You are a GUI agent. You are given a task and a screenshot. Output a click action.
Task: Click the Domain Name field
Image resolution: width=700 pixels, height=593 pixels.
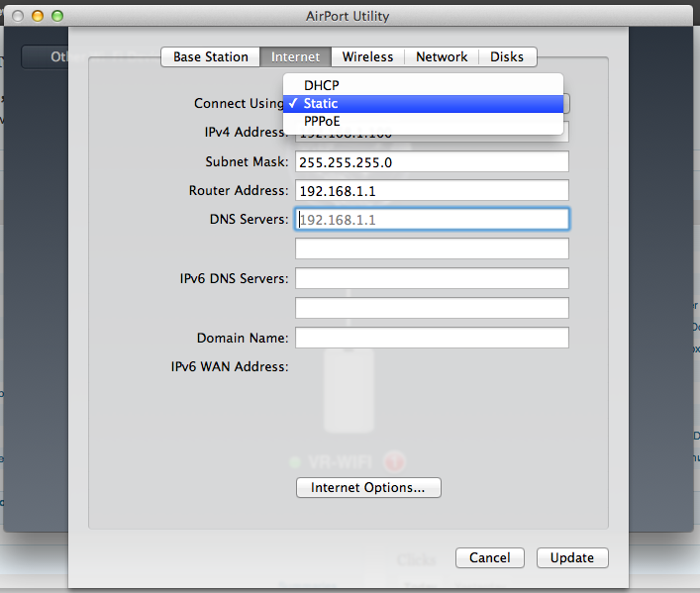point(432,338)
